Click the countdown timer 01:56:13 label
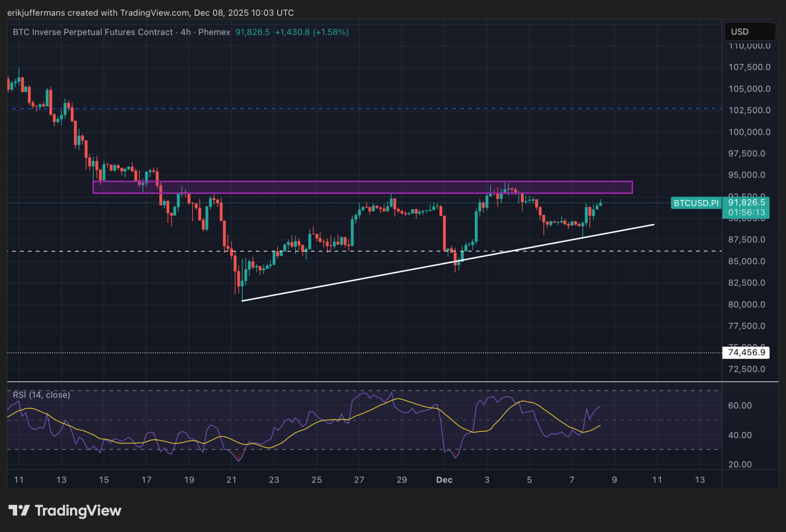This screenshot has width=786, height=532. coord(746,212)
